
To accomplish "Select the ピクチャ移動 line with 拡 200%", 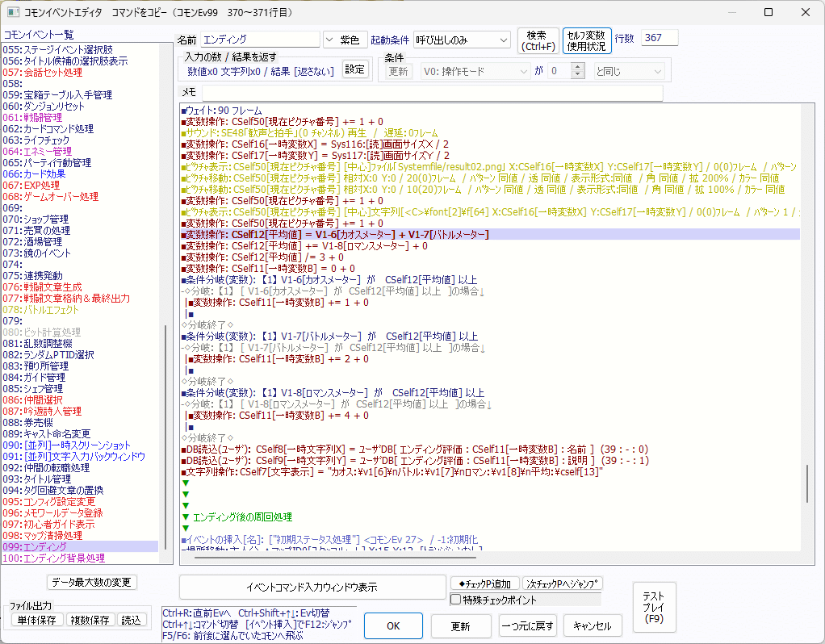I will pos(490,178).
